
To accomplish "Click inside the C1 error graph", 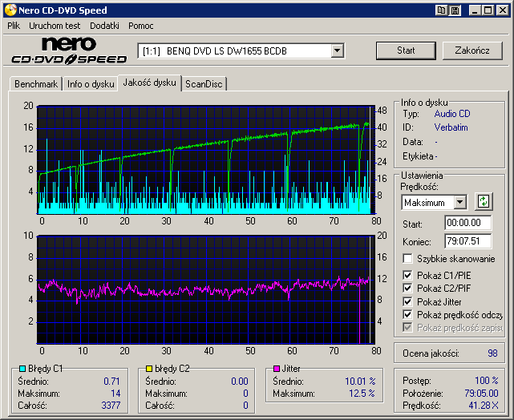I will point(206,160).
